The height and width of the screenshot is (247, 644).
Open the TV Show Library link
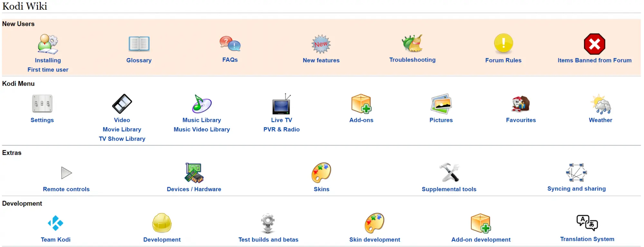click(122, 139)
